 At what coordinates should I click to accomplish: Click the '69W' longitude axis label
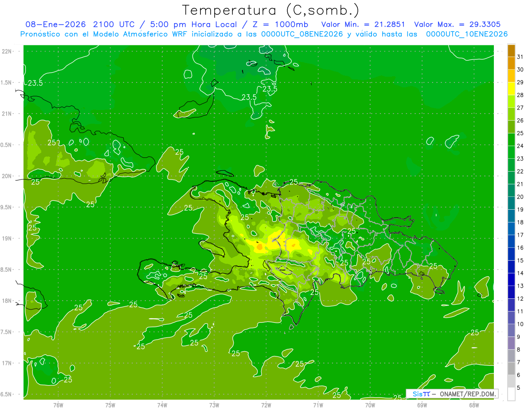click(422, 405)
